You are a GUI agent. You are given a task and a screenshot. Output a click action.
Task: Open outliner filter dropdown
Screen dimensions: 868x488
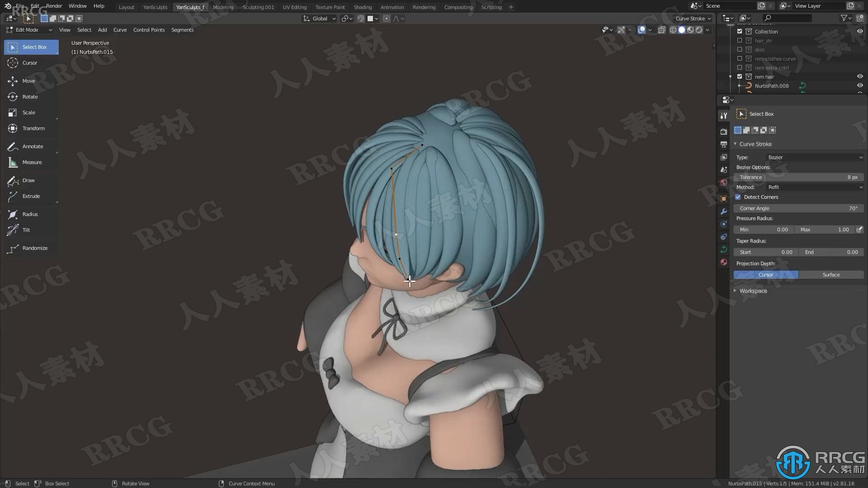click(846, 18)
